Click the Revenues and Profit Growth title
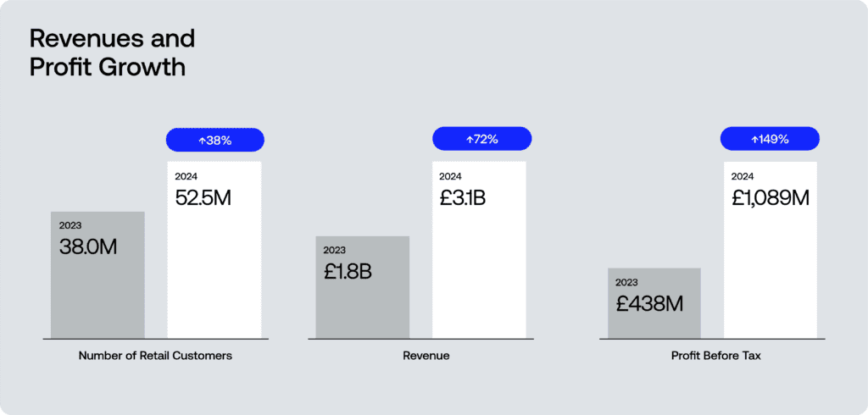Viewport: 868px width, 415px height. [x=113, y=53]
